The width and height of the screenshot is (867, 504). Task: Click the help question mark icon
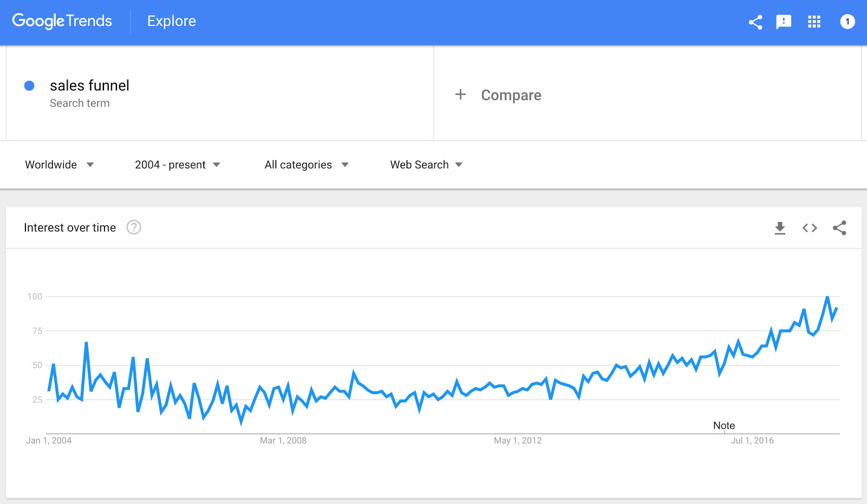coord(134,227)
